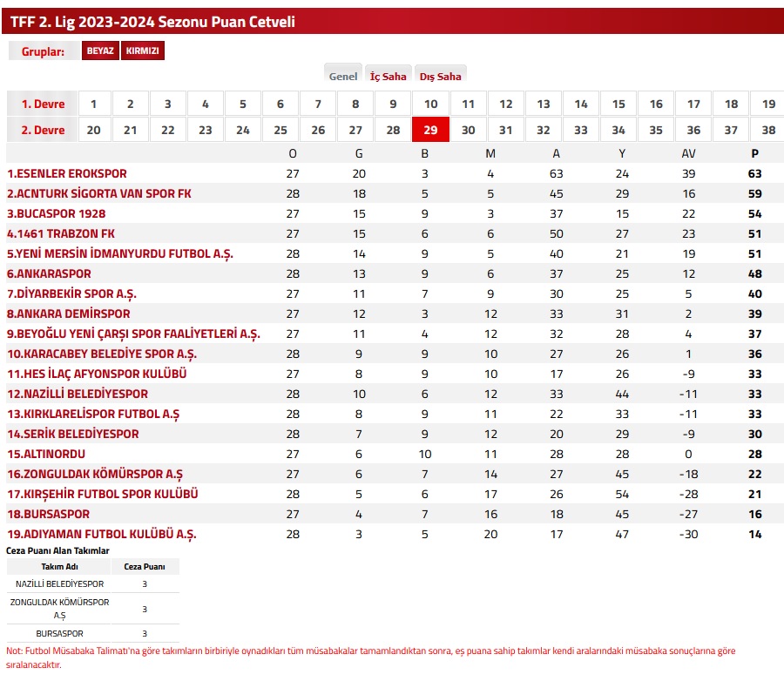Select the KIRMIZI group button
Image resolution: width=784 pixels, height=681 pixels.
[143, 51]
